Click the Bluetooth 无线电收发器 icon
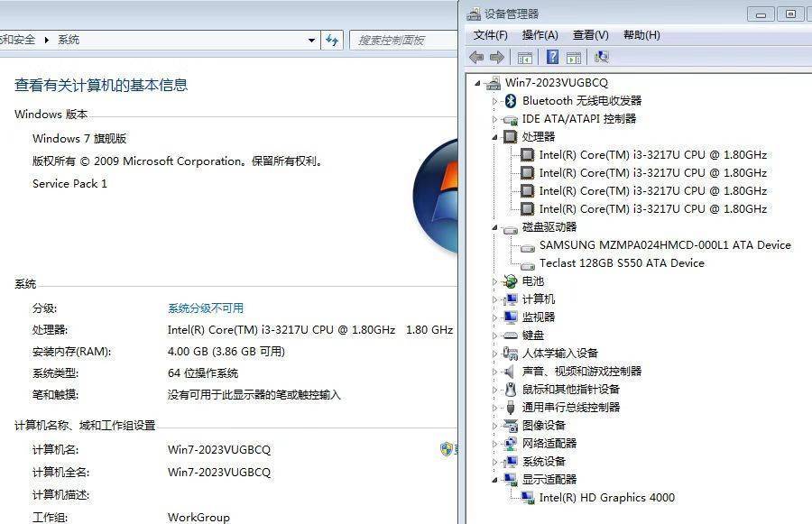 point(511,101)
